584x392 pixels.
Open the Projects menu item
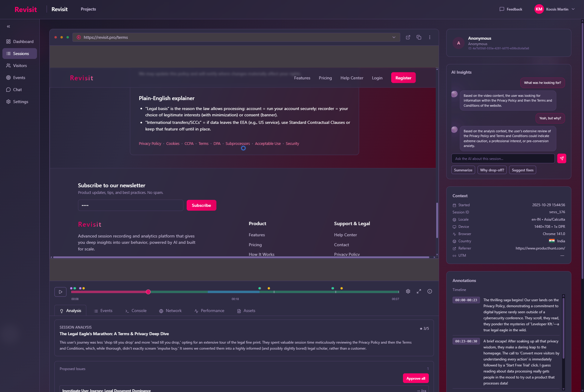click(88, 9)
